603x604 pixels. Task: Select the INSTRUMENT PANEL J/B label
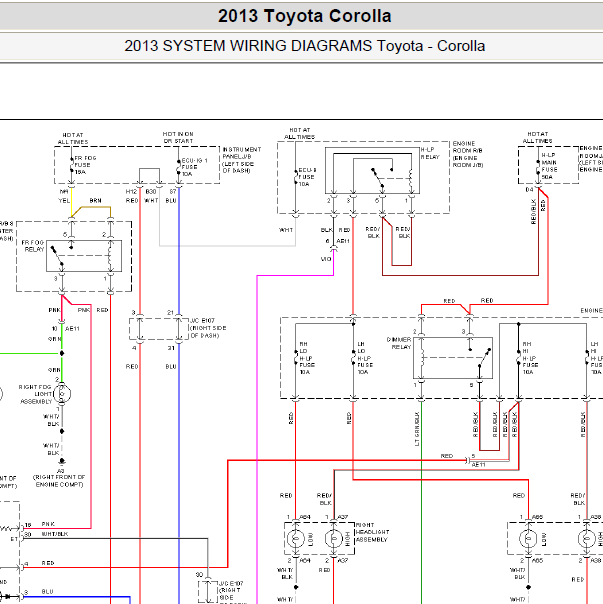click(x=242, y=160)
